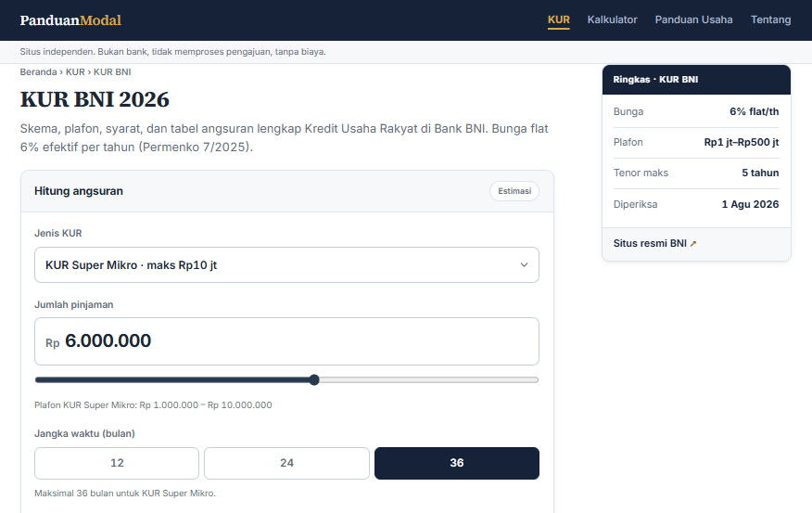812x513 pixels.
Task: Click the dropdown chevron in Jenis KUR
Action: 524,264
